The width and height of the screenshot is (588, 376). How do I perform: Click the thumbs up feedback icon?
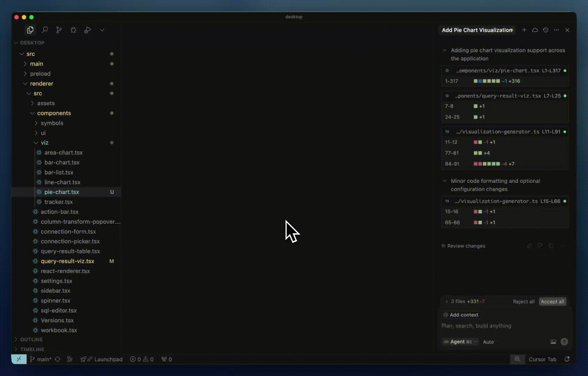529,246
